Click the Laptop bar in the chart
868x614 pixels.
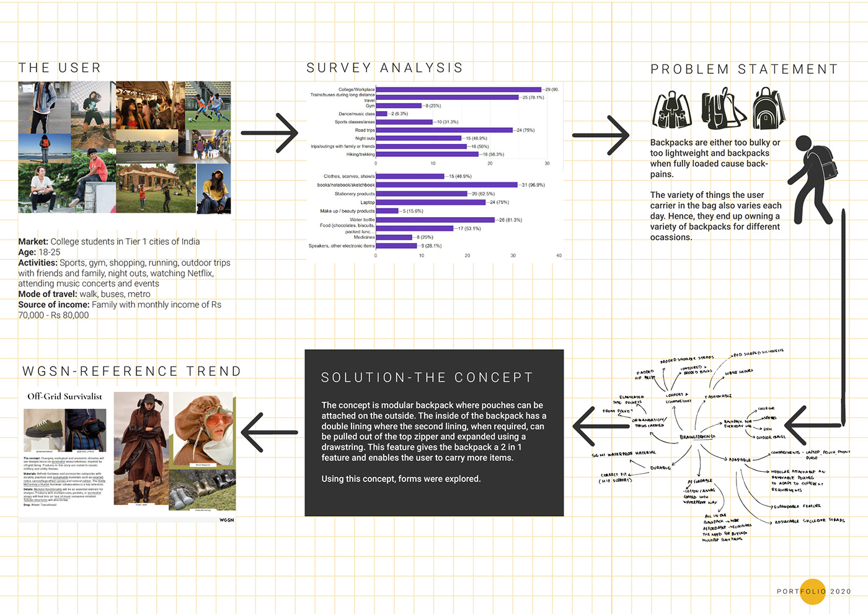(x=431, y=202)
